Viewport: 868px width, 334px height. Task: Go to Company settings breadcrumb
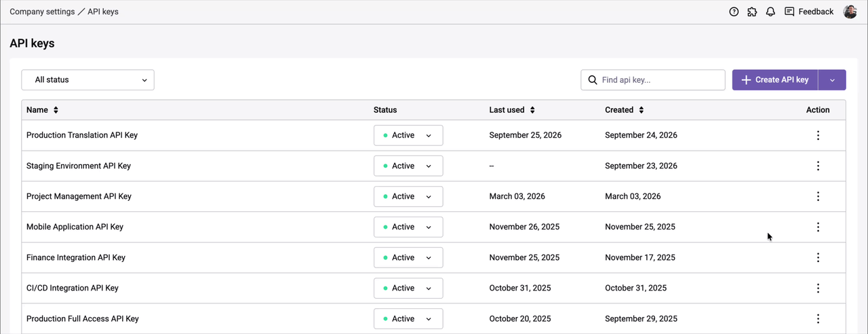pyautogui.click(x=41, y=12)
